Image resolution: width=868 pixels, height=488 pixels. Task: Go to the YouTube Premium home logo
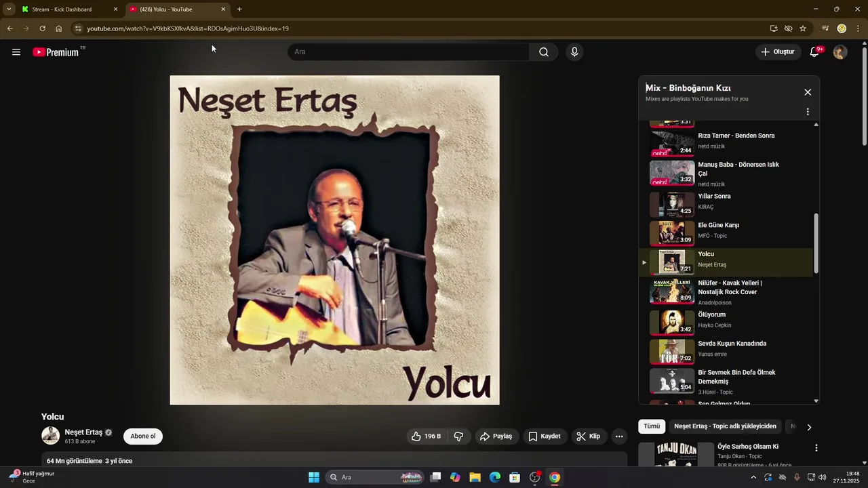pos(56,52)
